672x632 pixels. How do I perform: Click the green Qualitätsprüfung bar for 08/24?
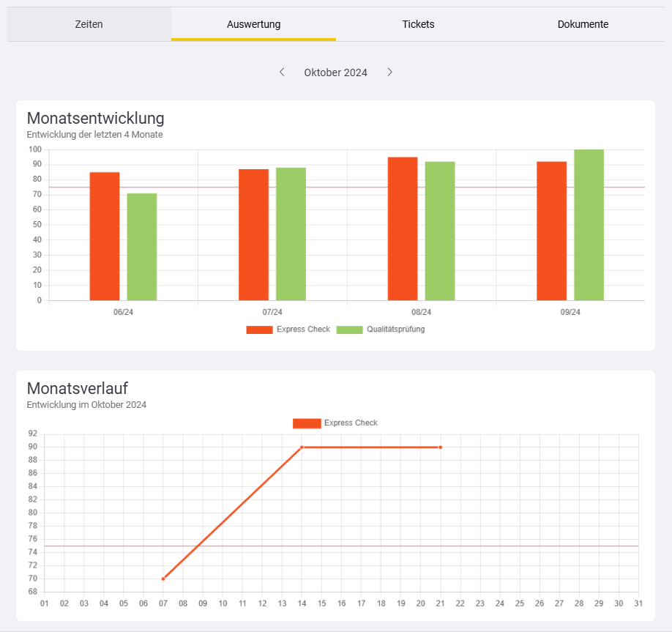(x=440, y=231)
